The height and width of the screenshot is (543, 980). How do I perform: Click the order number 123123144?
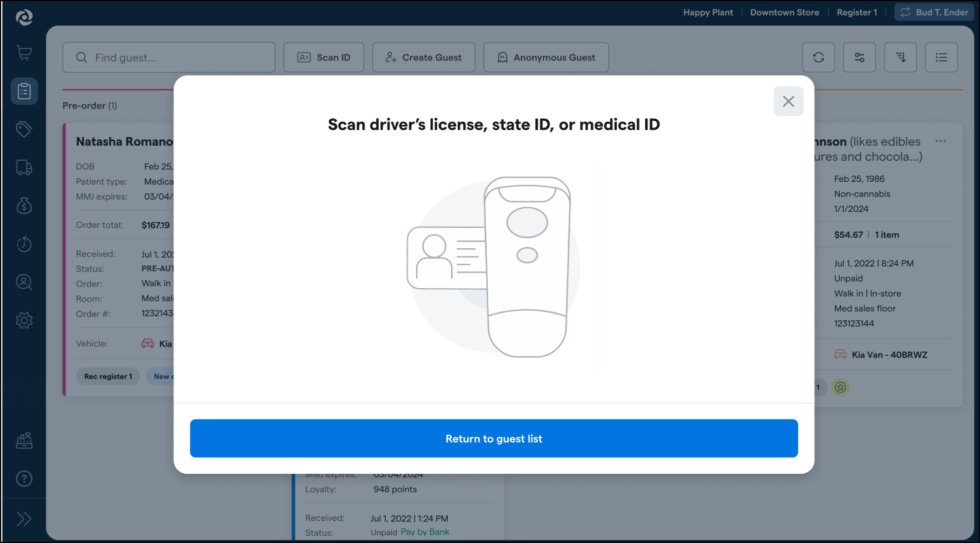click(854, 324)
